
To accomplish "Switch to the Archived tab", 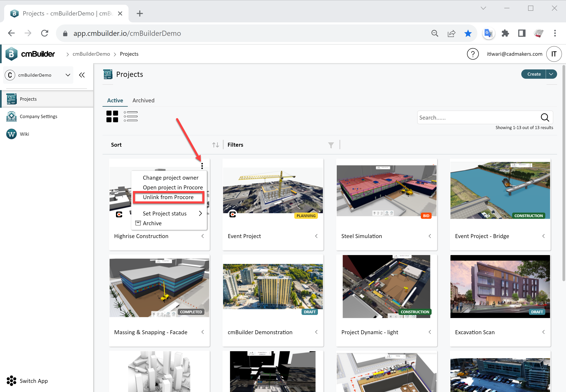I will point(143,100).
